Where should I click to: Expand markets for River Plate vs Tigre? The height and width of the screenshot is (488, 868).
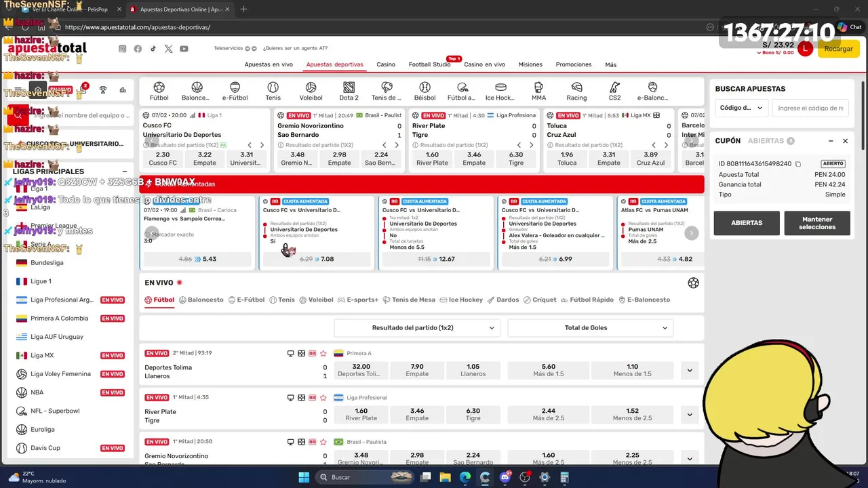tap(690, 414)
